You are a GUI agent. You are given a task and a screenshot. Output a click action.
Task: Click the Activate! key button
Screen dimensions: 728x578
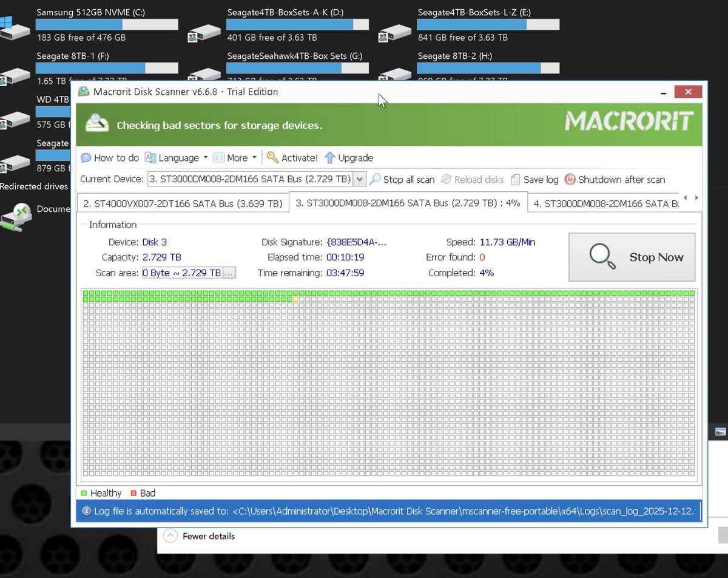292,158
